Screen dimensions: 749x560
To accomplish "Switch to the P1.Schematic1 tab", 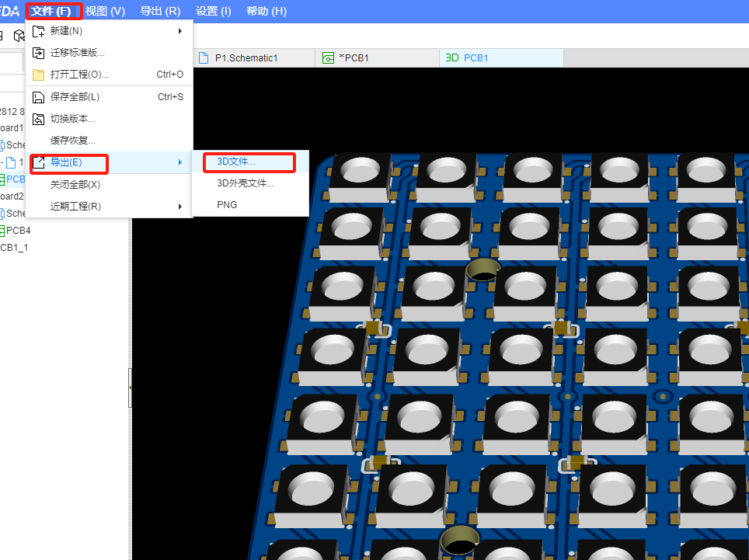I will pyautogui.click(x=254, y=58).
